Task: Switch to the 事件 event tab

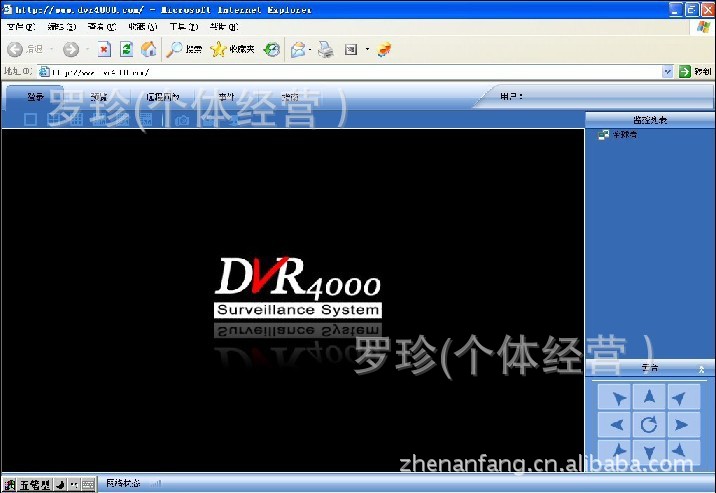Action: pos(226,97)
